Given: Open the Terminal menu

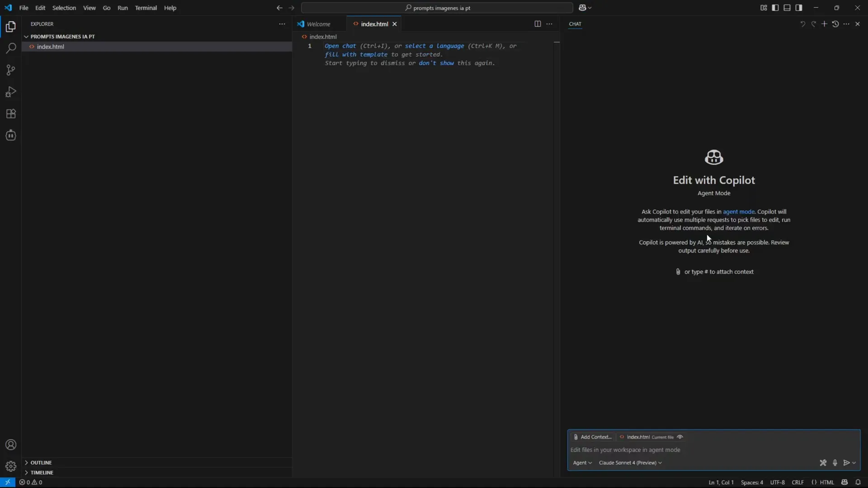Looking at the screenshot, I should [x=145, y=8].
